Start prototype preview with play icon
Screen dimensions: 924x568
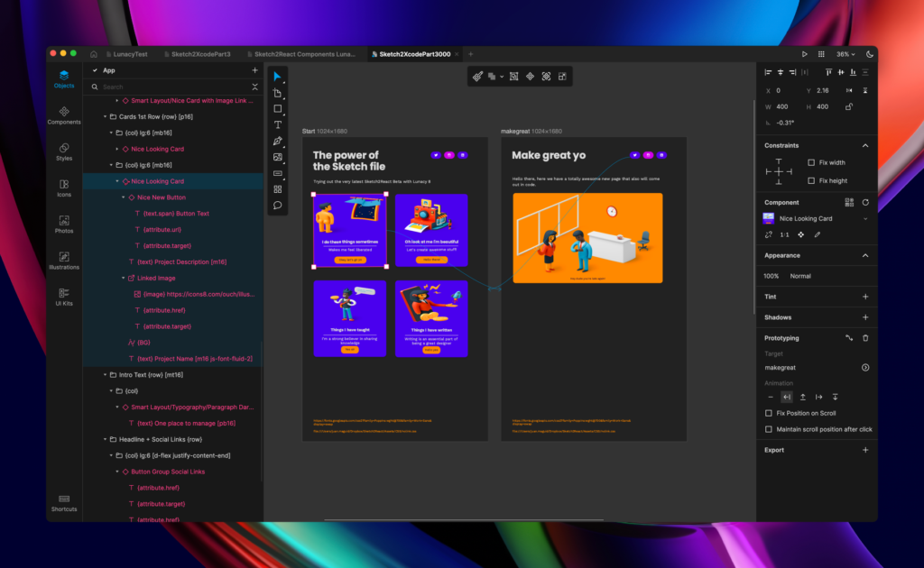(804, 54)
